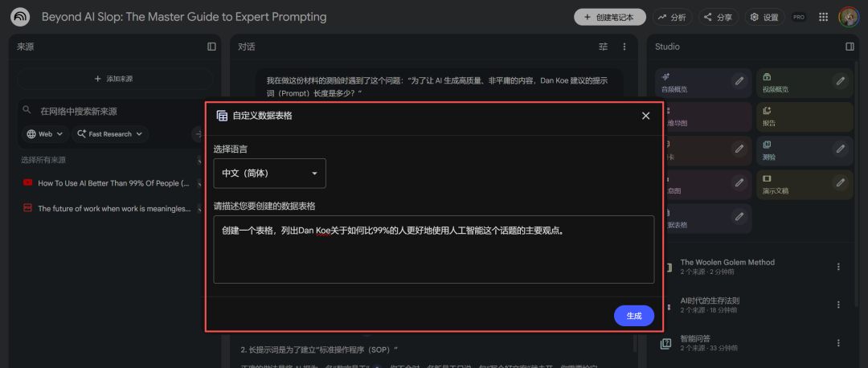
Task: Open the 对话 panel three-dot menu
Action: point(624,47)
